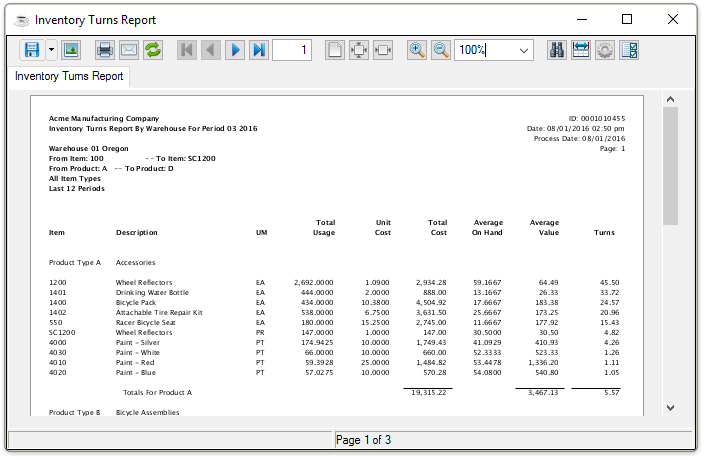Refresh the report with green arrows

(153, 50)
